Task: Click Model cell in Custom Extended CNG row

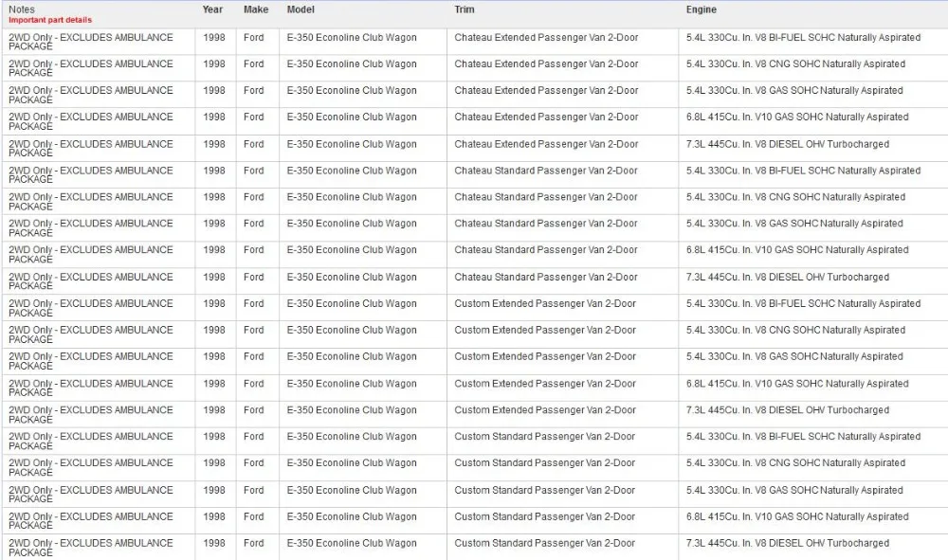Action: pyautogui.click(x=352, y=331)
